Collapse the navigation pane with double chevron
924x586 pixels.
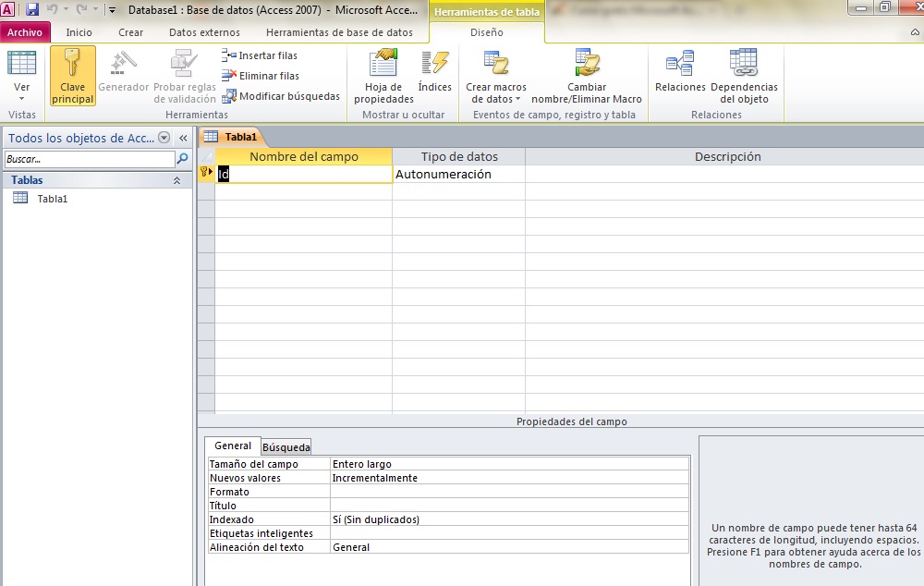point(183,138)
